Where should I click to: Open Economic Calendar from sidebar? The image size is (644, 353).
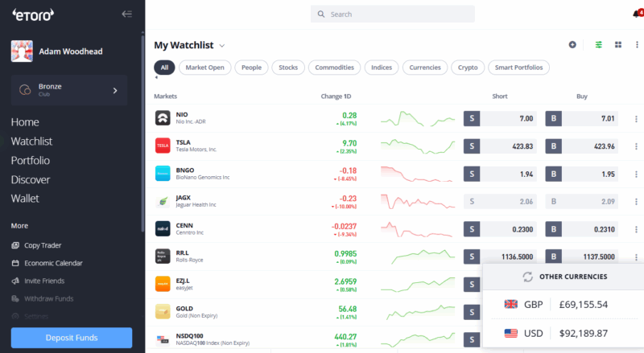coord(53,263)
